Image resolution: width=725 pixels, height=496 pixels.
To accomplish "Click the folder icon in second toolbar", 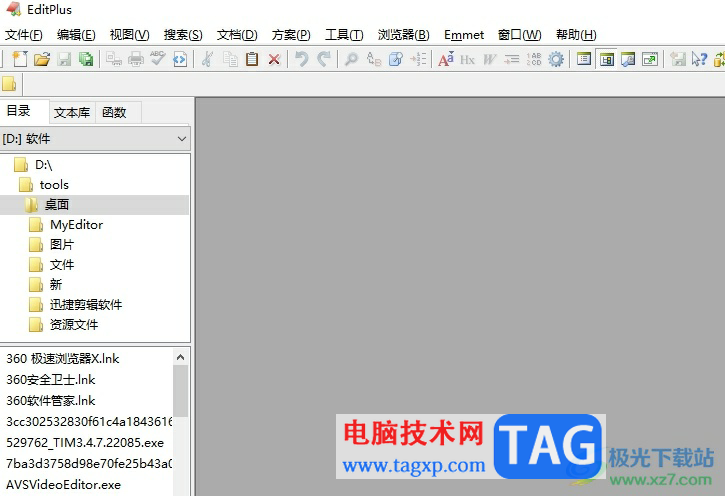I will pyautogui.click(x=9, y=84).
